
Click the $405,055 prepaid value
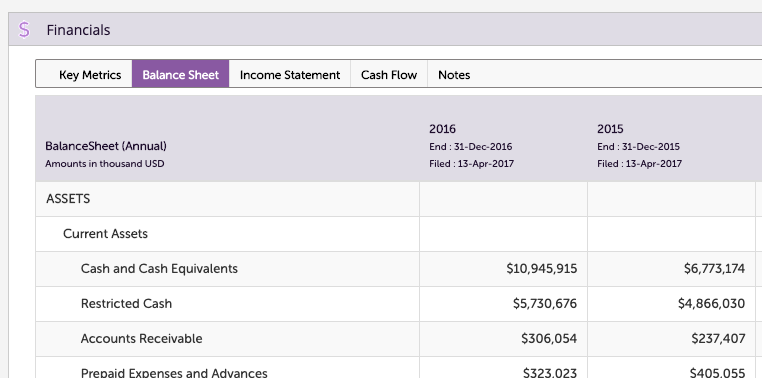pyautogui.click(x=717, y=373)
